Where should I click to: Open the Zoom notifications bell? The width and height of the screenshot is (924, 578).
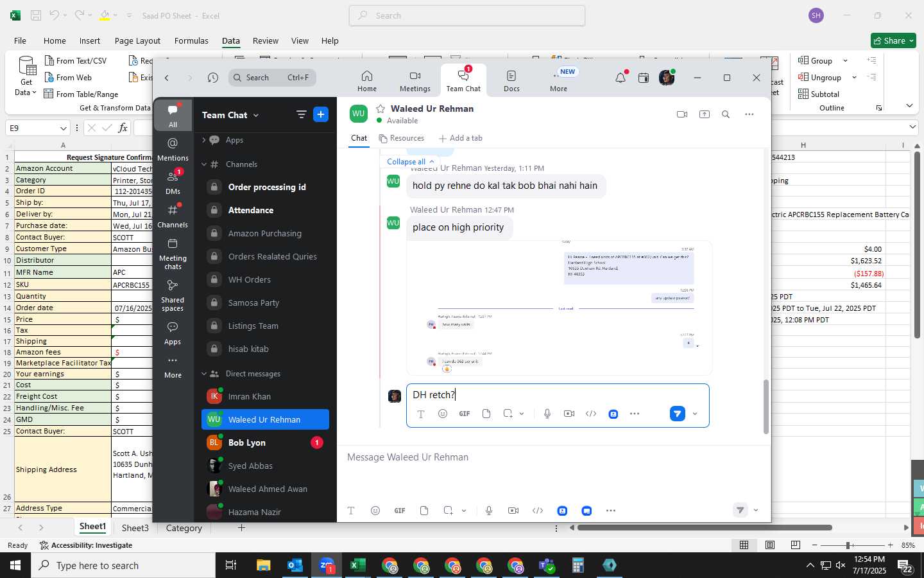click(620, 78)
